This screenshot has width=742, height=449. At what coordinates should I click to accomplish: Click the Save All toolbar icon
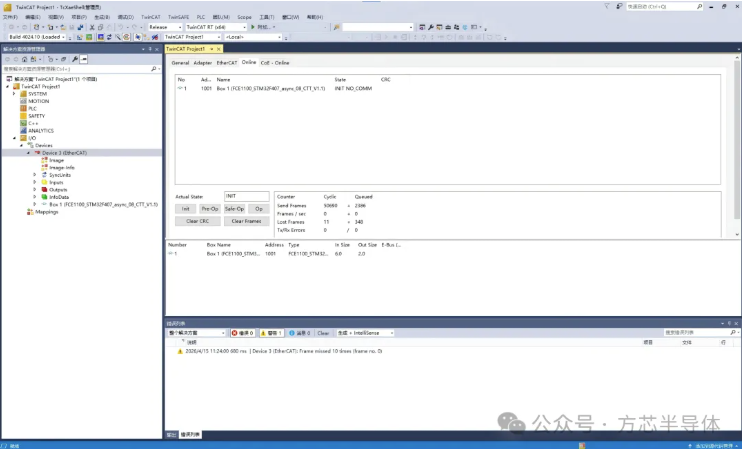click(80, 27)
